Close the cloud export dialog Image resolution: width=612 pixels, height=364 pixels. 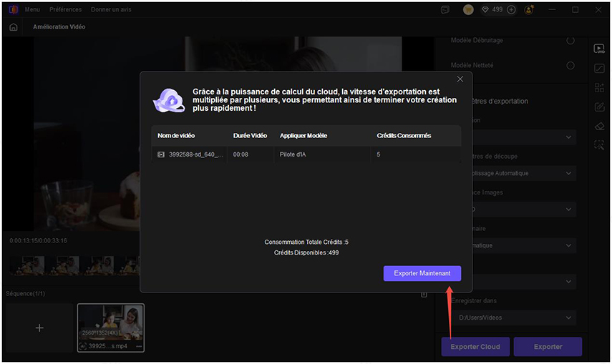[x=460, y=79]
